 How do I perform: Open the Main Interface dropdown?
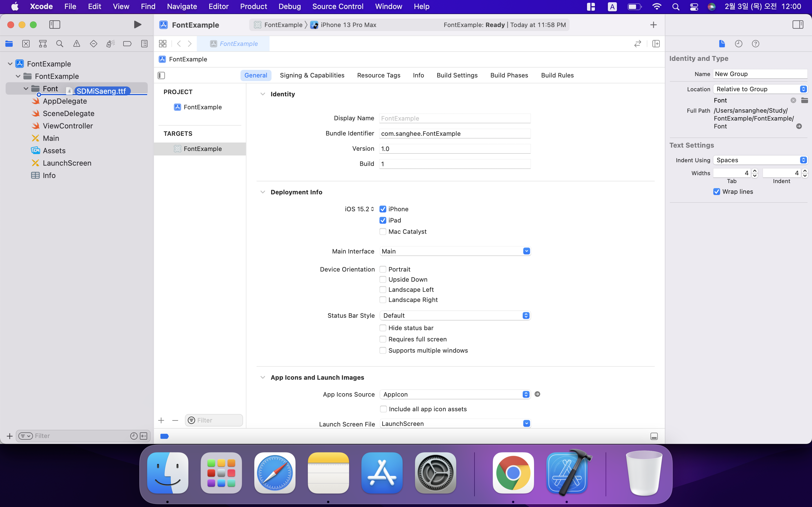point(455,251)
